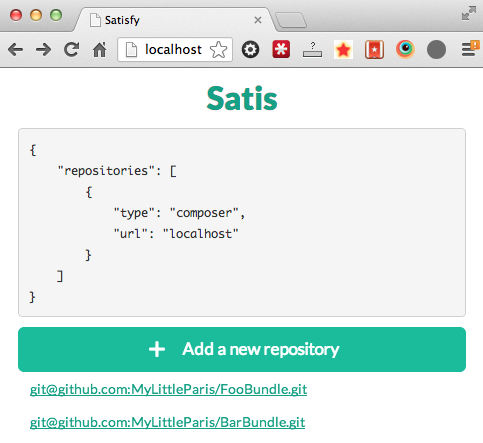Open the red star extension icon
Screen dimensions: 483x443
(x=343, y=50)
